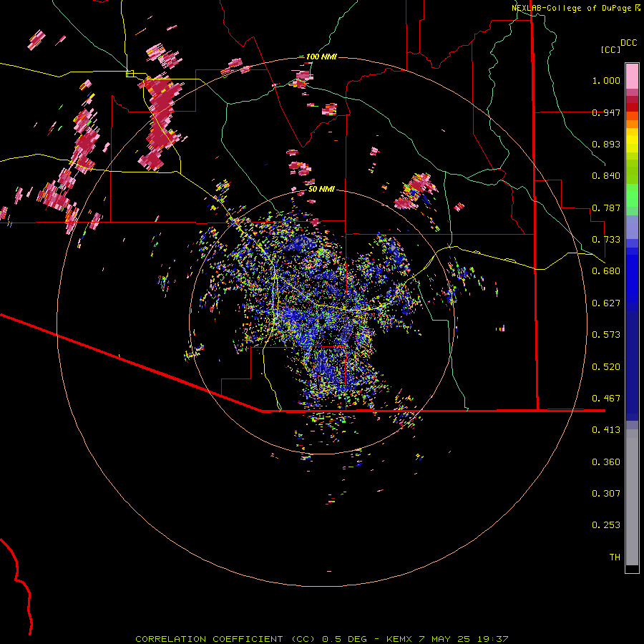The height and width of the screenshot is (644, 644).
Task: Click the 0.360 legend value
Action: coord(606,462)
